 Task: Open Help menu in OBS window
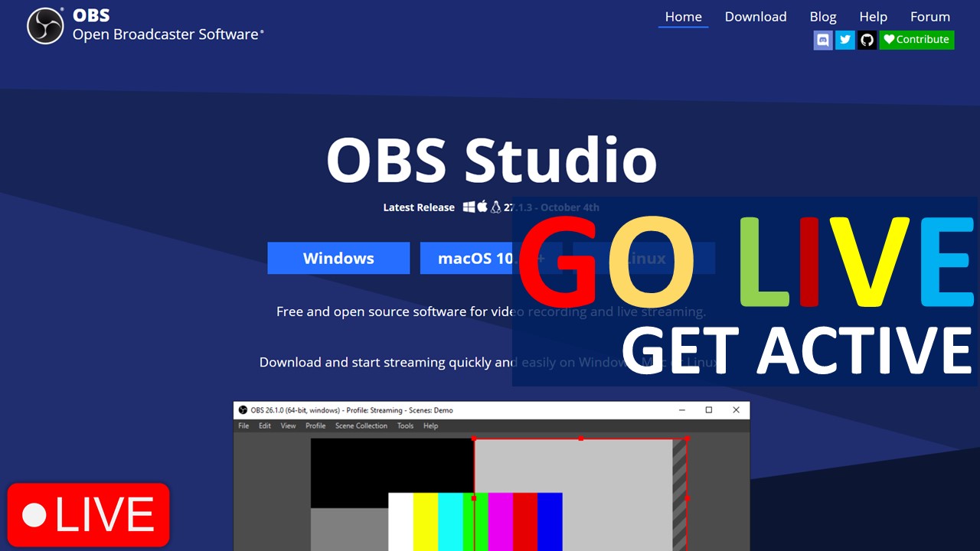pos(430,426)
